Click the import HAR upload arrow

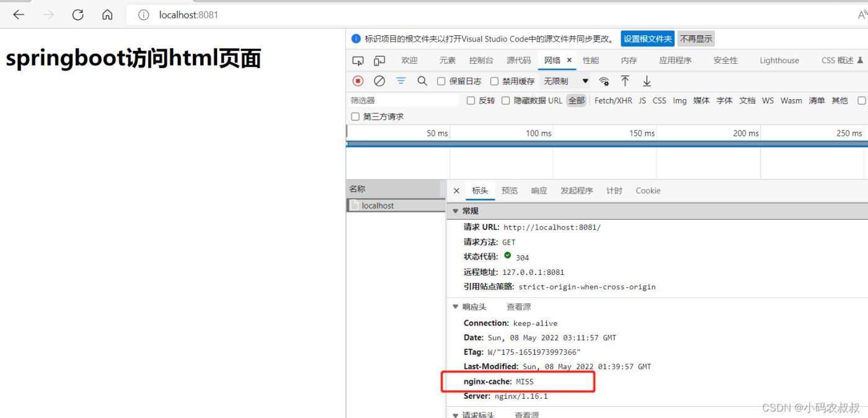tap(625, 81)
